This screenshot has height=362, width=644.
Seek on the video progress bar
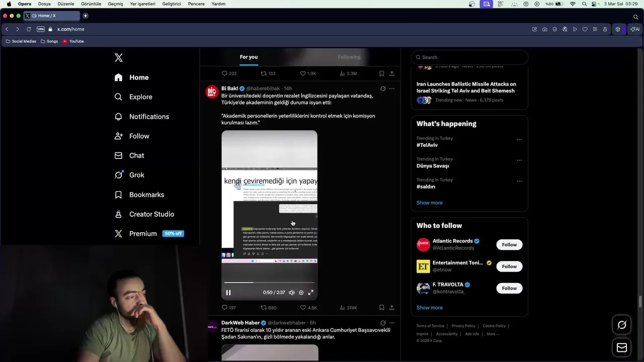pyautogui.click(x=269, y=283)
